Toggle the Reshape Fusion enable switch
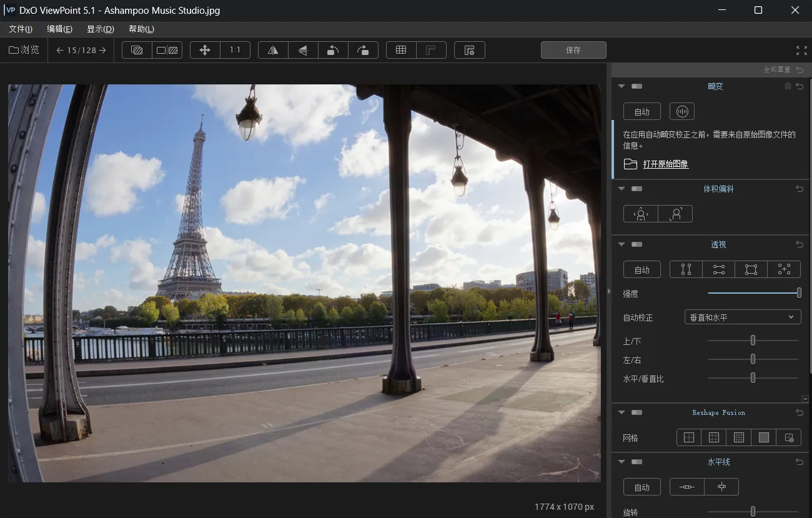This screenshot has height=518, width=812. (636, 412)
